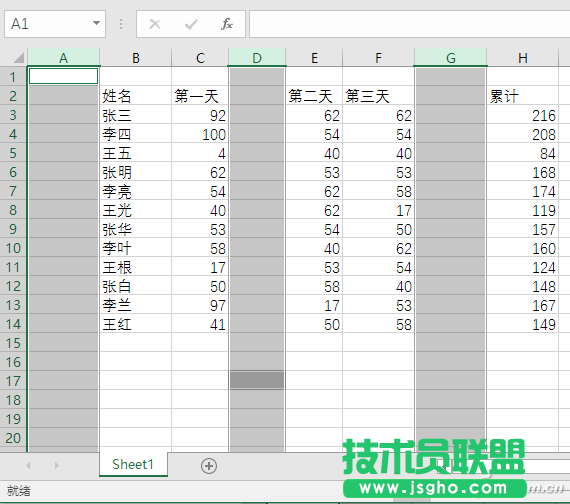Click the total cell 149

(x=523, y=324)
